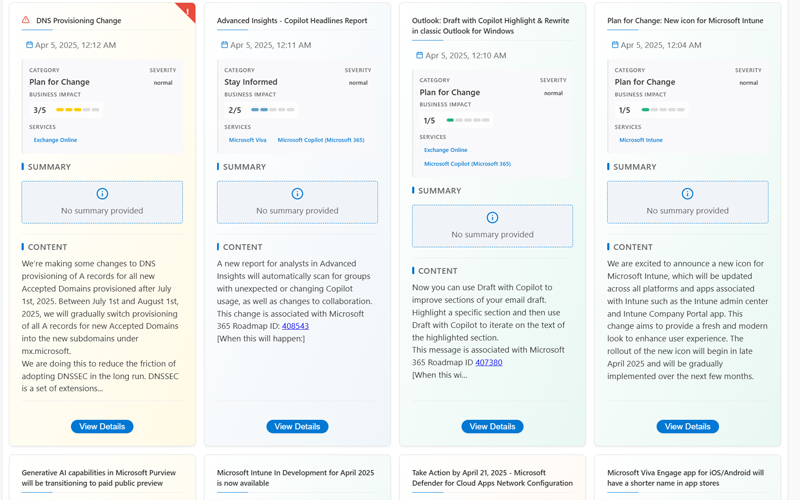800x500 pixels.
Task: Click calendar icon next to Apr 5, 12:04 AM
Action: [x=614, y=45]
